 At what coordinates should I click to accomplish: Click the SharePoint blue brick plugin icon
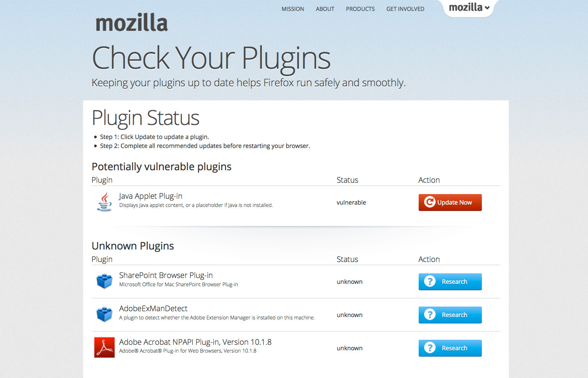(x=104, y=281)
